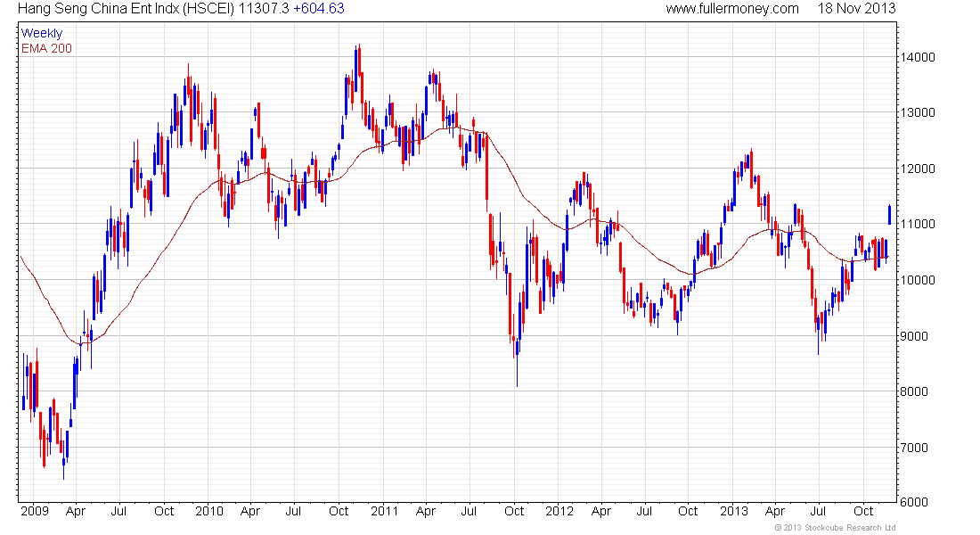The height and width of the screenshot is (535, 980).
Task: Select the EMA 200 legend label
Action: (46, 48)
